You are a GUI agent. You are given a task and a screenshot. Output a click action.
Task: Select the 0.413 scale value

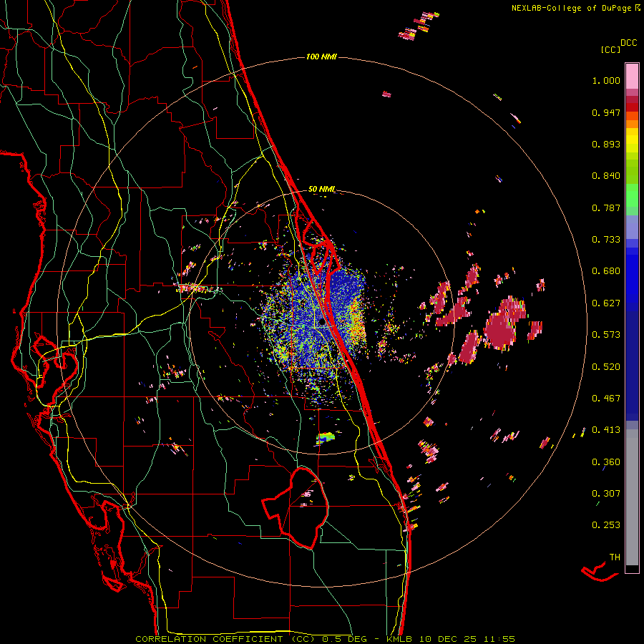coord(606,430)
